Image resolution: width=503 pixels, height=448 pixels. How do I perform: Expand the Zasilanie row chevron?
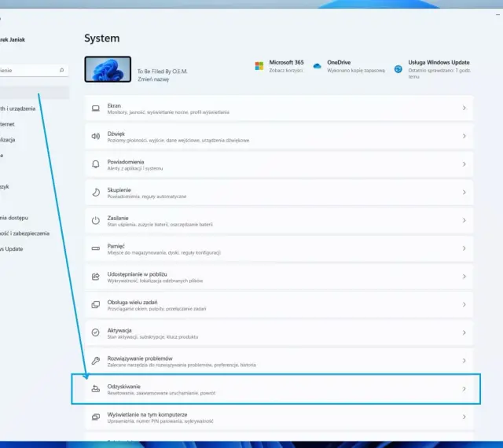click(x=464, y=221)
